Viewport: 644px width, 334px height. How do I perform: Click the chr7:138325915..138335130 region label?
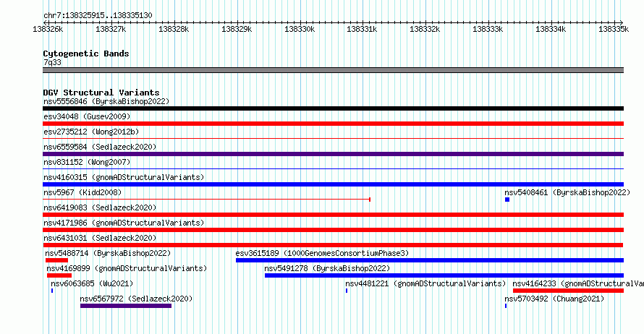pos(98,16)
